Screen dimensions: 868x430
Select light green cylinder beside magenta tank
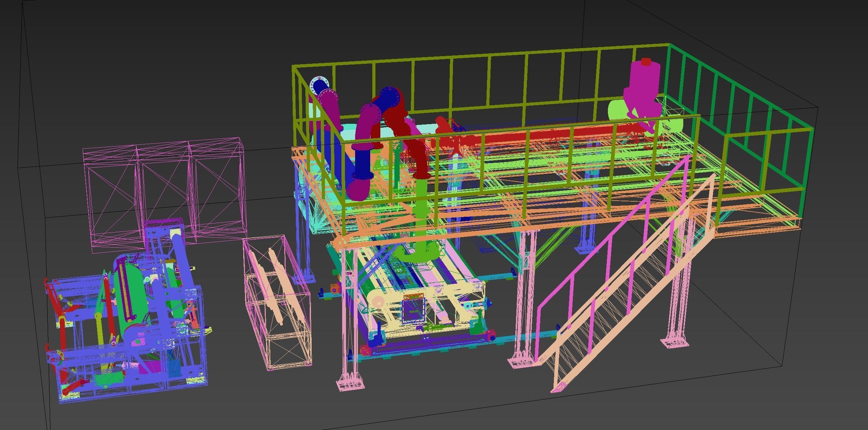618,110
